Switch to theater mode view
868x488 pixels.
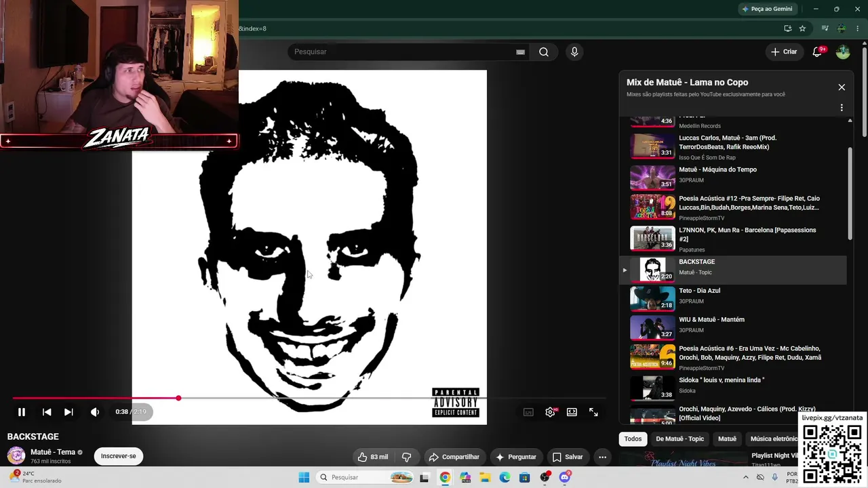pyautogui.click(x=572, y=412)
